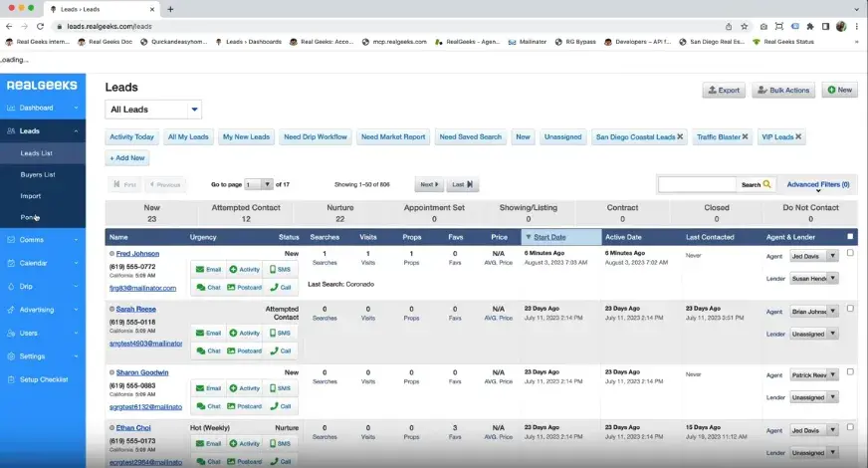Click Postcard button for Sharon Goodwin
This screenshot has height=468, width=868.
click(x=244, y=406)
